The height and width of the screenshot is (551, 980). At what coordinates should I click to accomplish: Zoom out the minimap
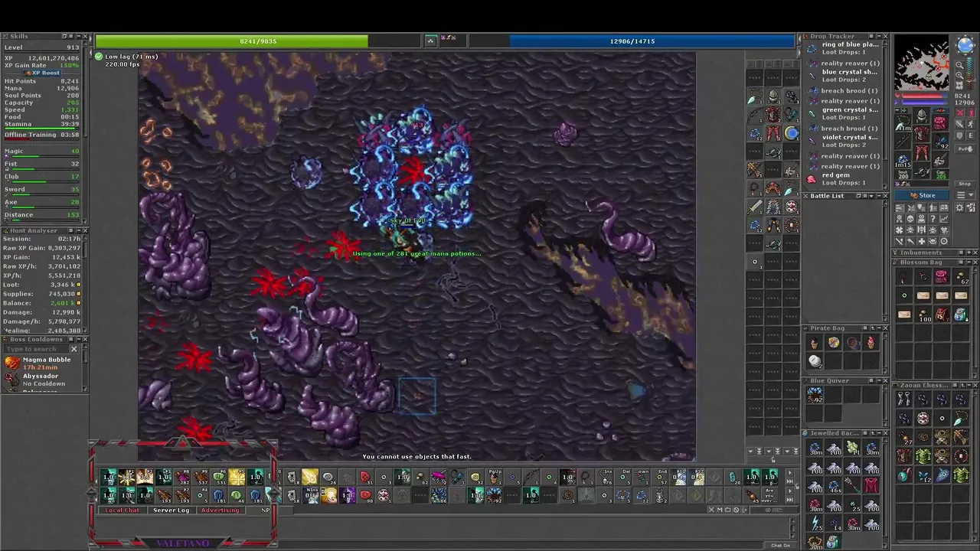pos(959,64)
